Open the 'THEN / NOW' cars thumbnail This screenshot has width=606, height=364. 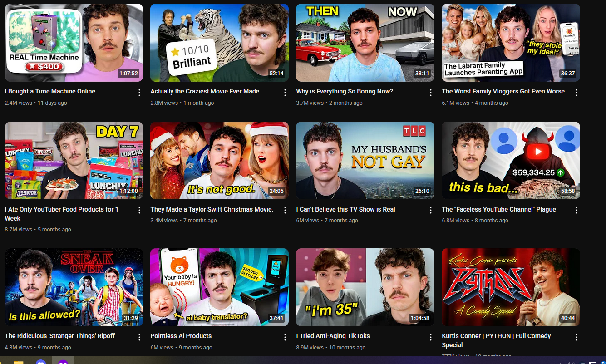(365, 43)
